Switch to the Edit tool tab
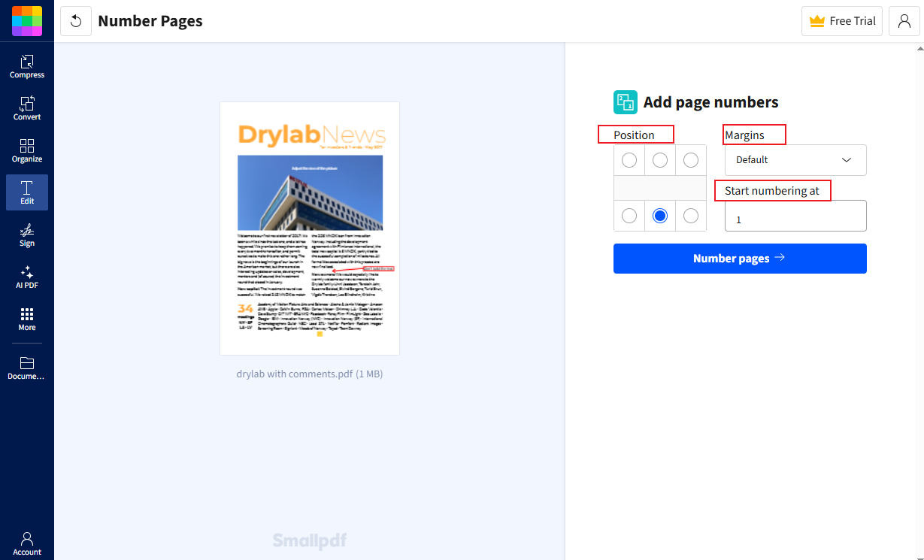This screenshot has width=924, height=560. (27, 192)
